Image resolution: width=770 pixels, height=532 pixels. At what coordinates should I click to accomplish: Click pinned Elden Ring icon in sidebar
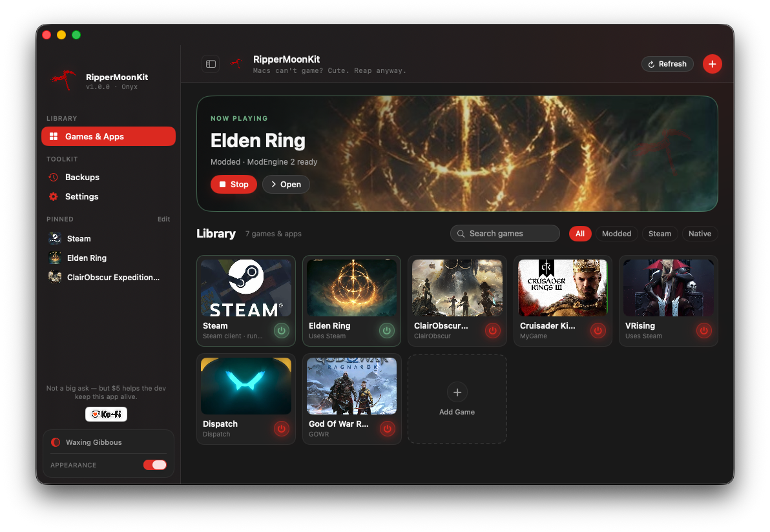tap(55, 258)
